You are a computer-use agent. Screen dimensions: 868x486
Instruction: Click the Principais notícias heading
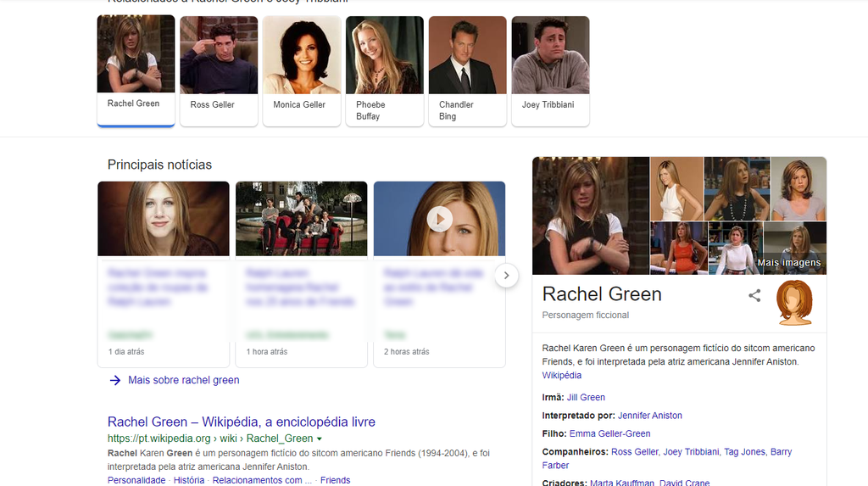[x=159, y=165]
